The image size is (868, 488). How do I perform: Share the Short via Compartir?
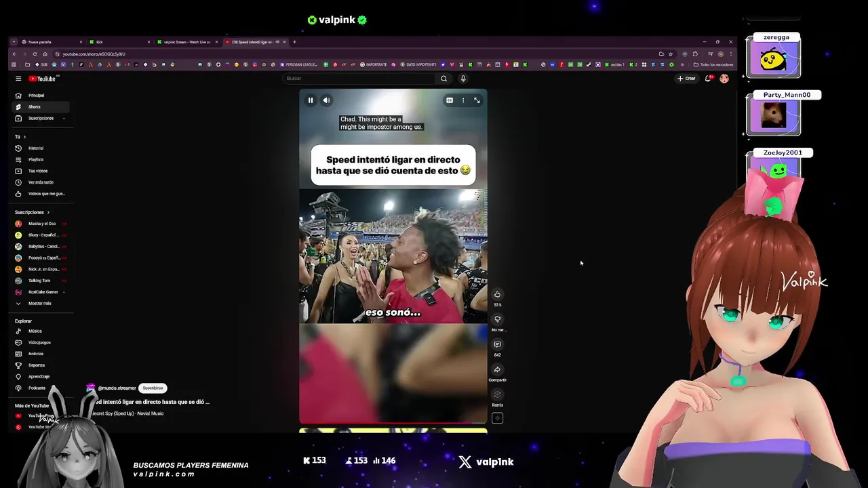coord(497,369)
